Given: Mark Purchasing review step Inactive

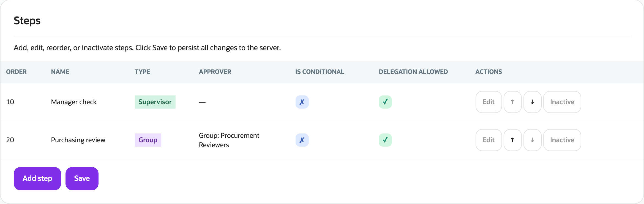Looking at the screenshot, I should click(562, 140).
